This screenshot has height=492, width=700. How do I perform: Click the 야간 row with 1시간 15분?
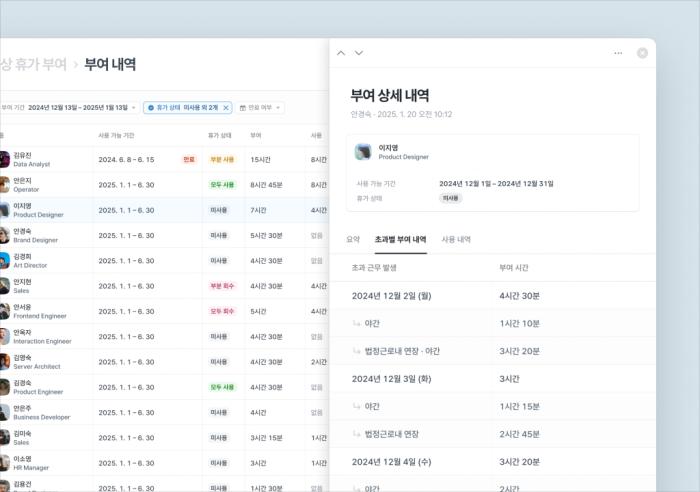[x=492, y=406]
